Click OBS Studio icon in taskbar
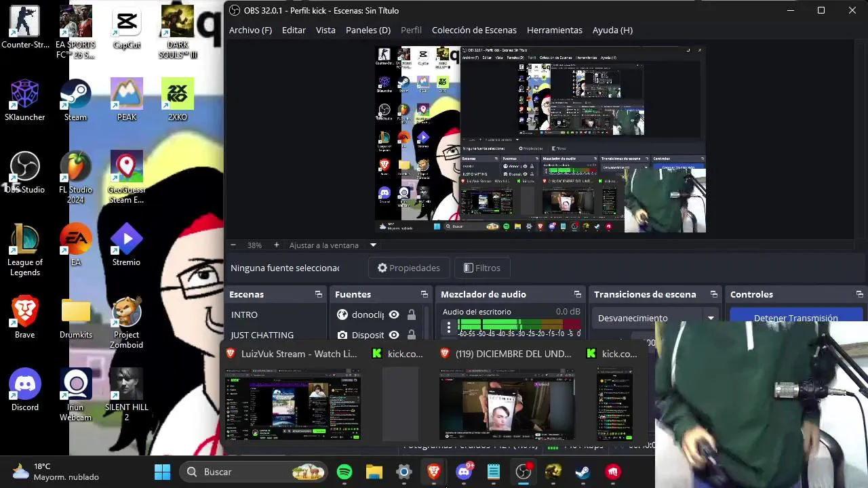The height and width of the screenshot is (488, 868). 524,472
